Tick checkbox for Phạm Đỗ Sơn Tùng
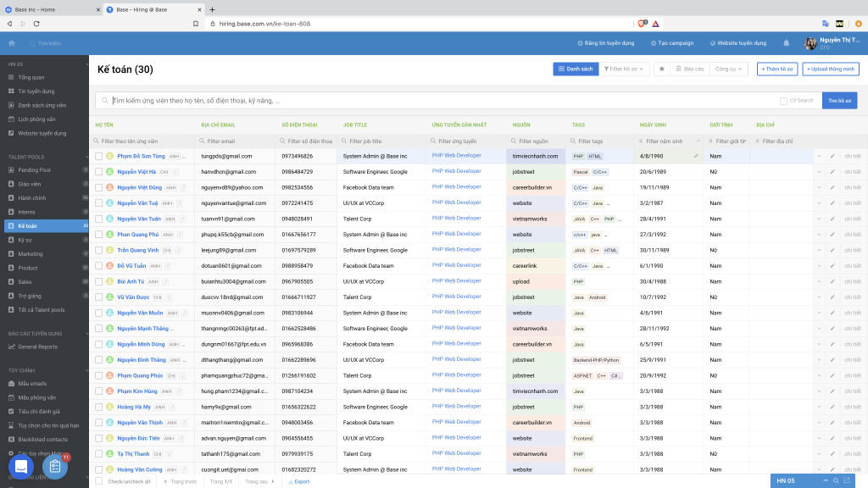Image resolution: width=868 pixels, height=488 pixels. (x=98, y=156)
